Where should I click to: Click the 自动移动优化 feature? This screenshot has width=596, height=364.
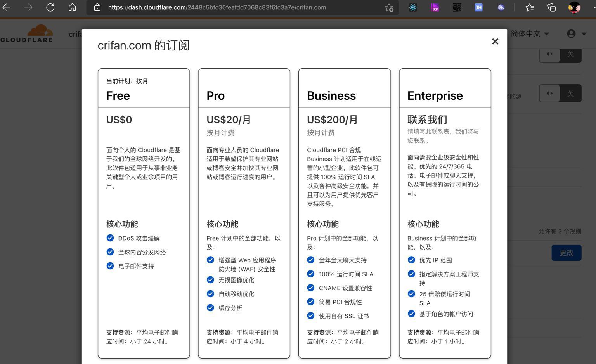coord(236,294)
